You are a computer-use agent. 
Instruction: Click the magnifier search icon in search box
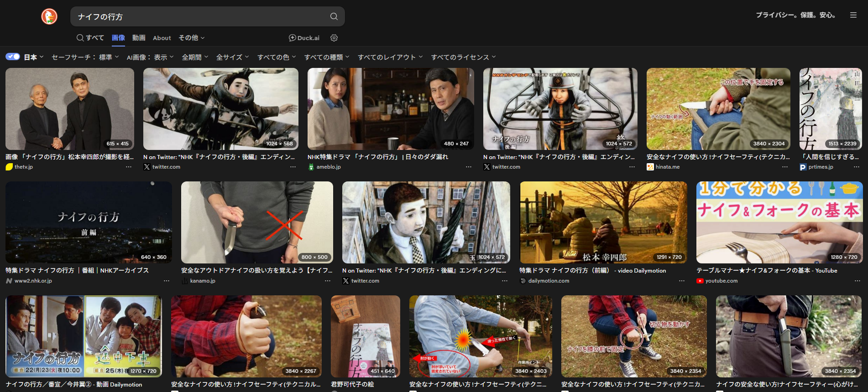(334, 16)
